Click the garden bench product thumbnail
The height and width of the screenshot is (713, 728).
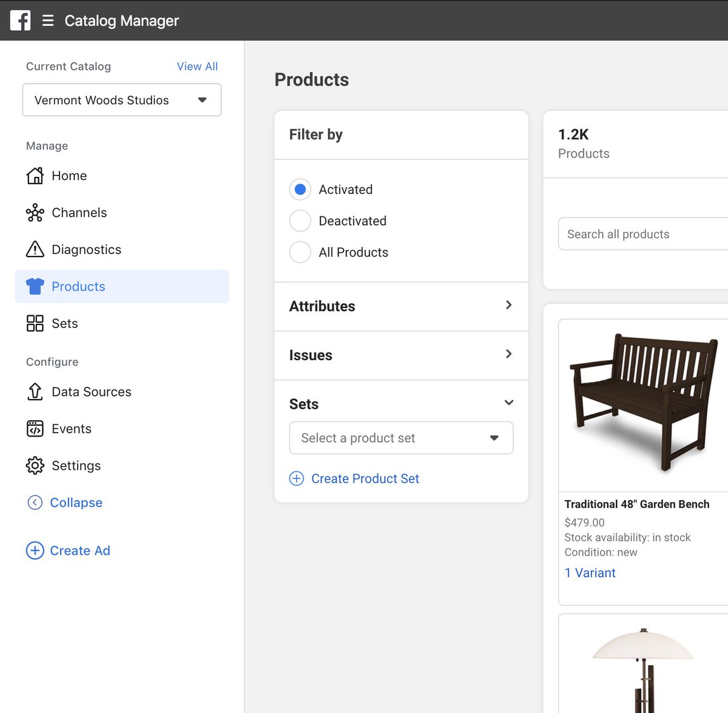[643, 405]
